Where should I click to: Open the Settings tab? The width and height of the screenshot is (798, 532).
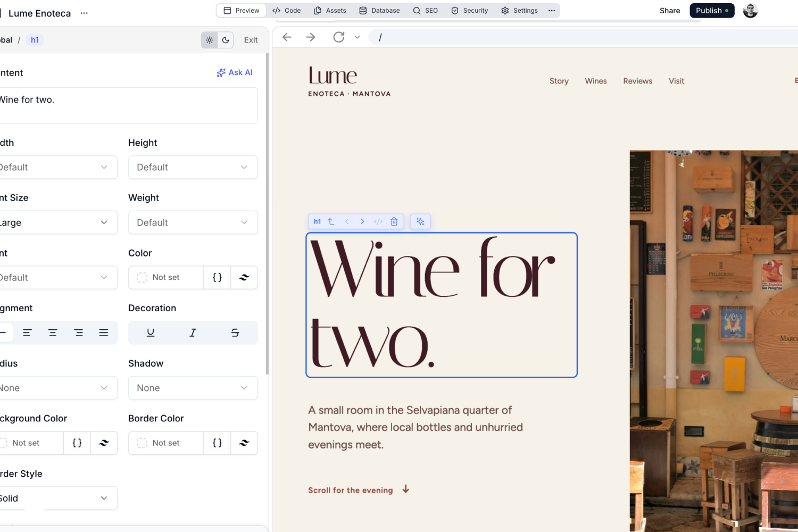(x=519, y=11)
